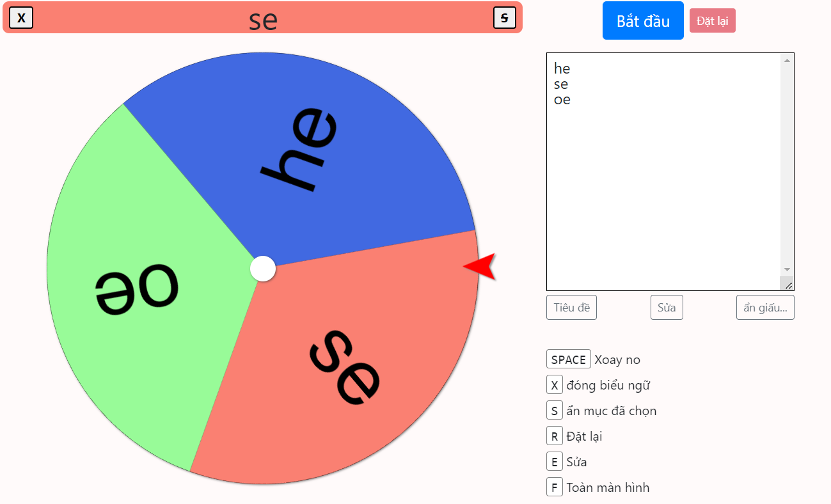The height and width of the screenshot is (504, 831).
Task: Click the red pointer arrow on wheel
Action: pyautogui.click(x=480, y=267)
